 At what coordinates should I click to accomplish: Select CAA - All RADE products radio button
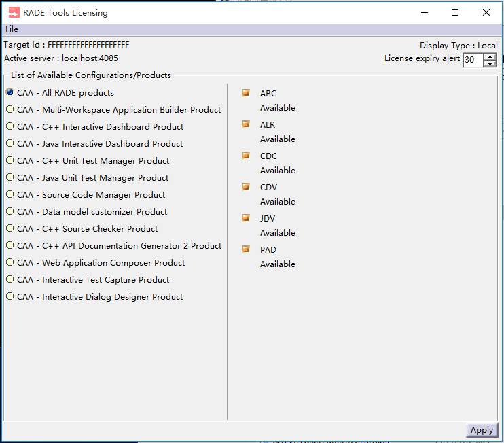[x=10, y=92]
